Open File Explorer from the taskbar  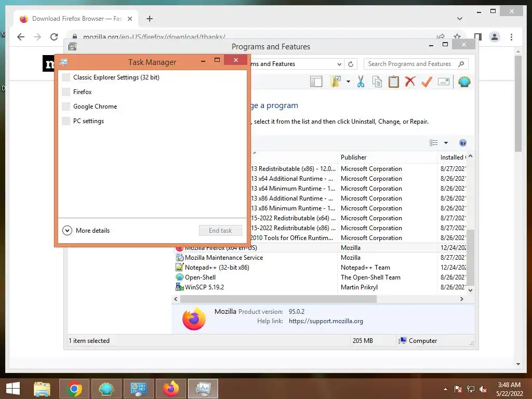click(42, 389)
